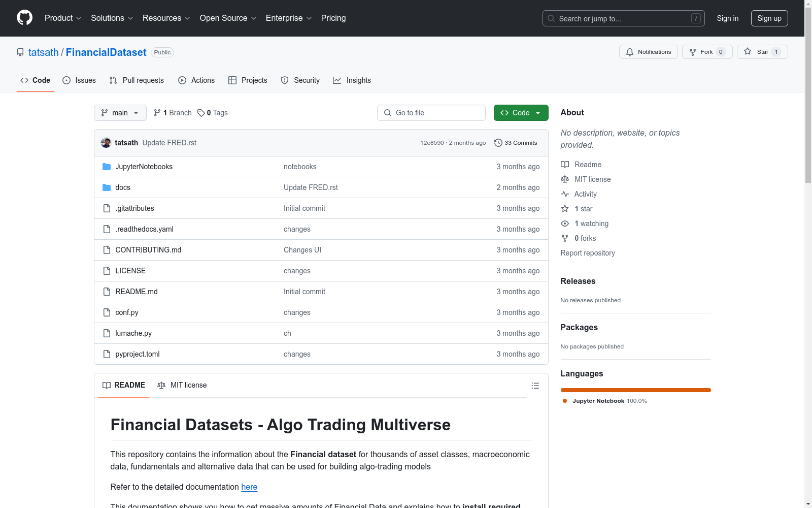The image size is (812, 508).
Task: Click the Readme book icon in About
Action: [565, 165]
